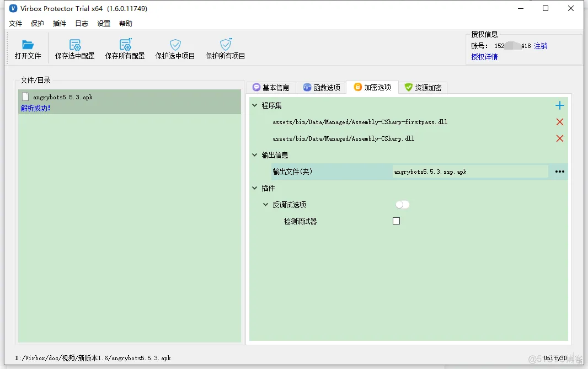The image size is (588, 369).
Task: Browse output file with the three-dots button
Action: coord(559,172)
